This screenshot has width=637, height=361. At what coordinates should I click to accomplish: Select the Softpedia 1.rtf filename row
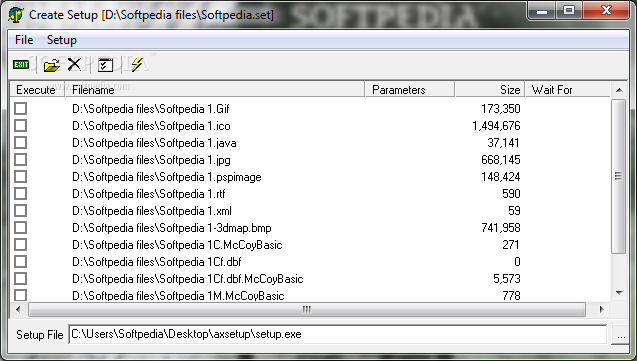tap(149, 194)
